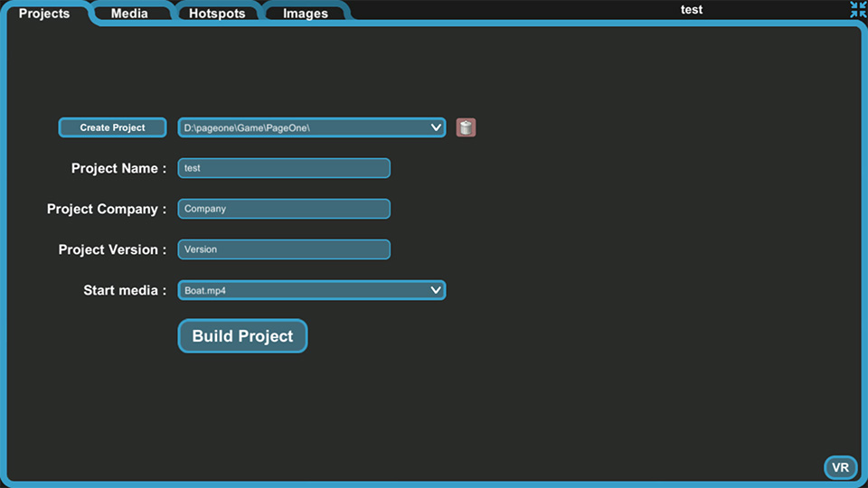The height and width of the screenshot is (488, 868).
Task: Click the Project Company label
Action: pos(107,209)
